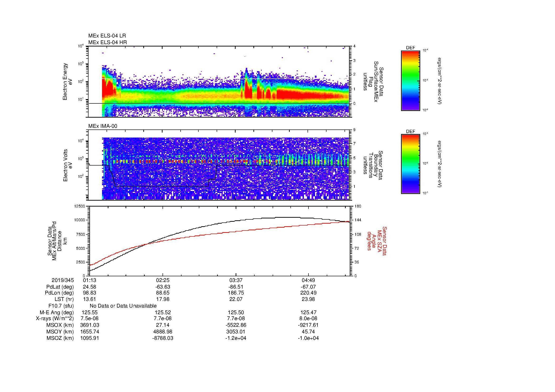The image size is (555, 392).
Task: Click the LST value 13.61
Action: click(90, 299)
